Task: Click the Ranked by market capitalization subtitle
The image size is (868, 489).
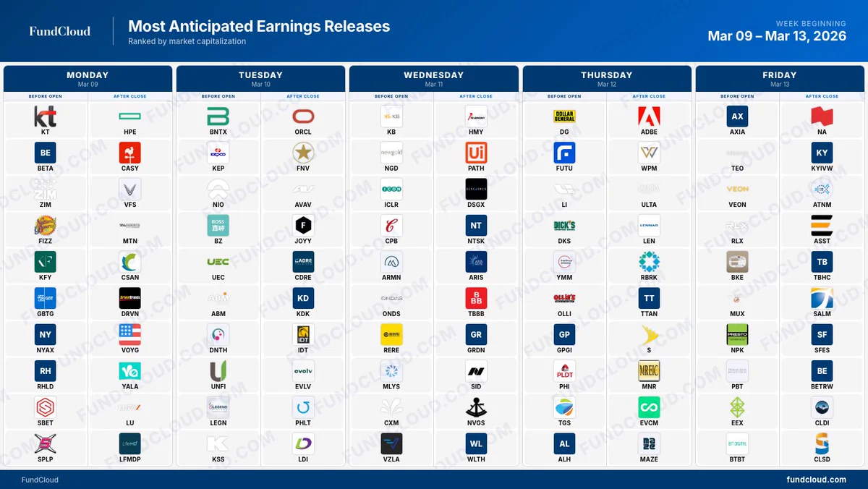Action: pyautogui.click(x=187, y=41)
